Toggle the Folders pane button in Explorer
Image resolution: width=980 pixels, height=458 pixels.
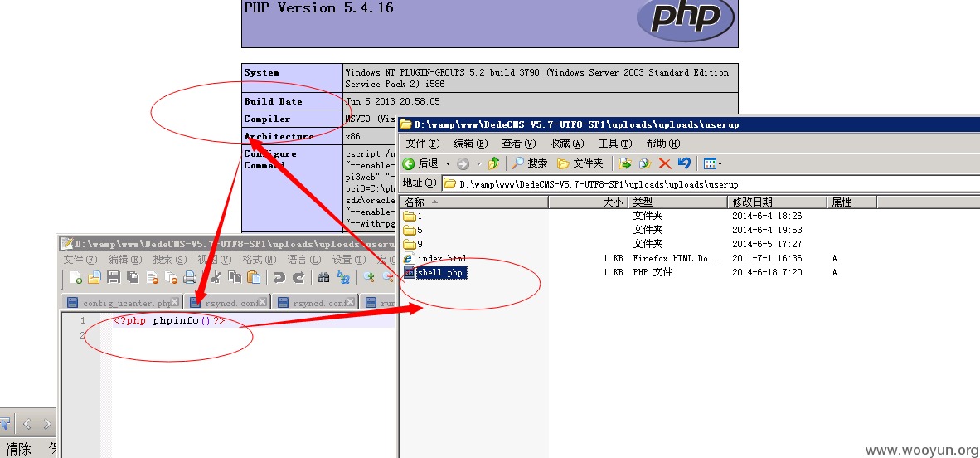click(580, 163)
